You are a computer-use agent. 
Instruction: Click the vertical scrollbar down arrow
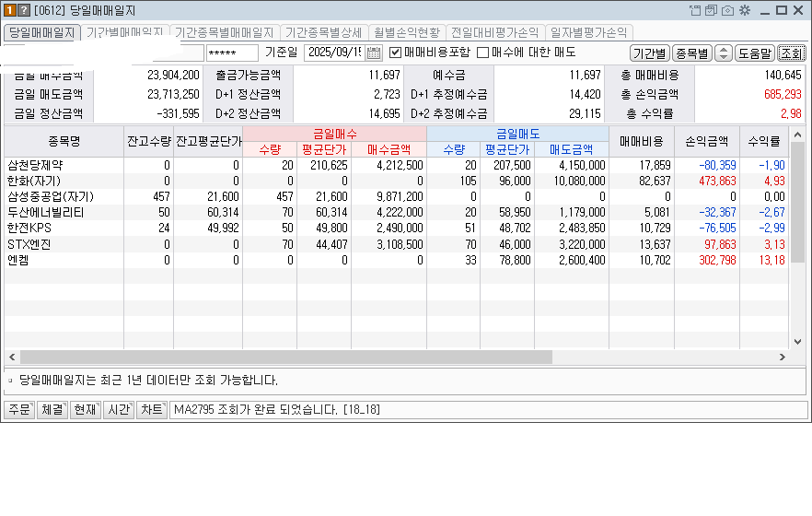797,342
